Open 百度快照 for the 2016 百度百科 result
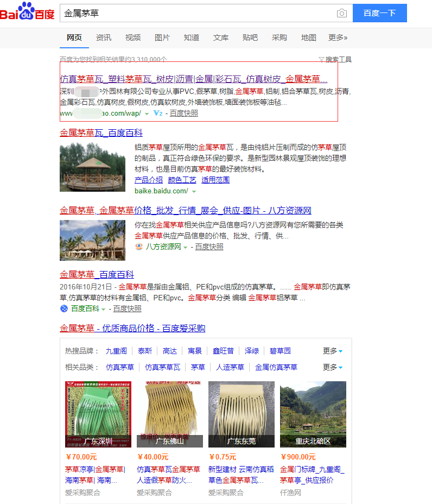Viewport: 432px width, 504px height. pos(127,309)
